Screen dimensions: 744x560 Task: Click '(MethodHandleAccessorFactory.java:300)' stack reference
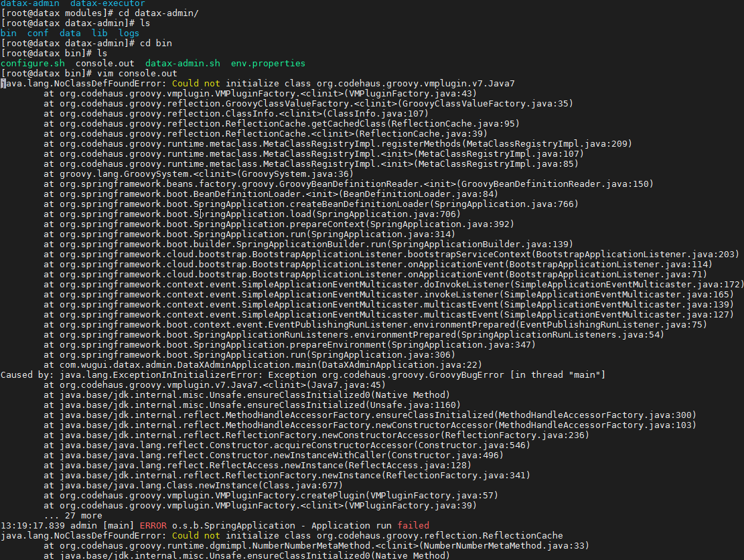(x=595, y=415)
